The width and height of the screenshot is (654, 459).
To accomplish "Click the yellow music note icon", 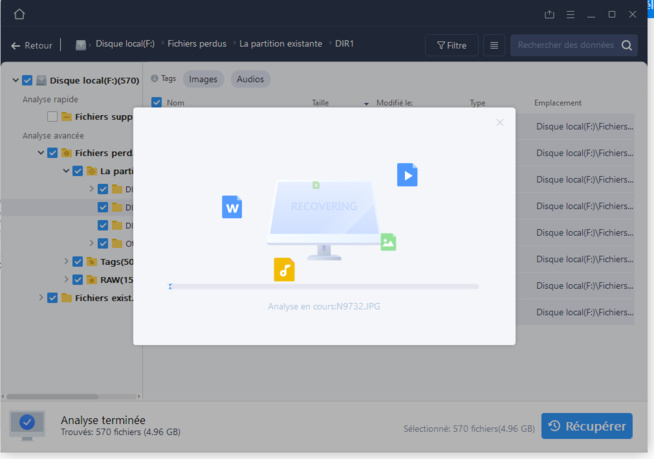I will (285, 269).
